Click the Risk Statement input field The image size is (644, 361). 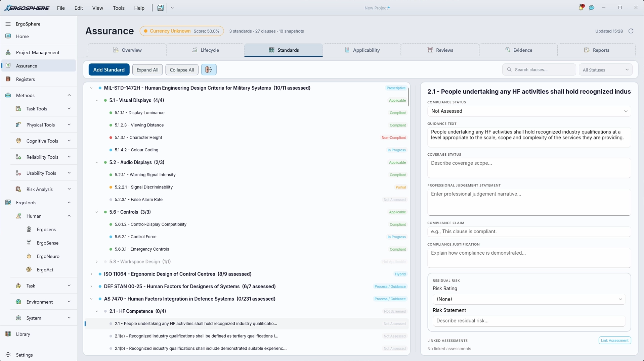pyautogui.click(x=529, y=321)
